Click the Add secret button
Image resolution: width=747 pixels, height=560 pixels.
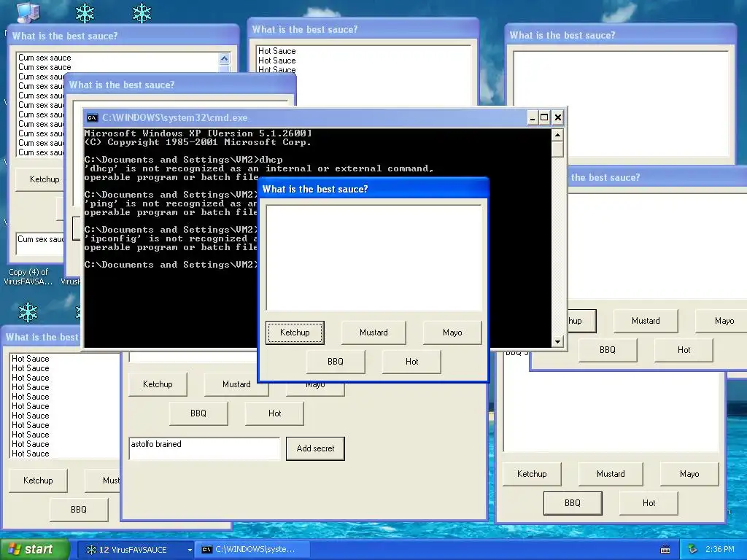[315, 448]
